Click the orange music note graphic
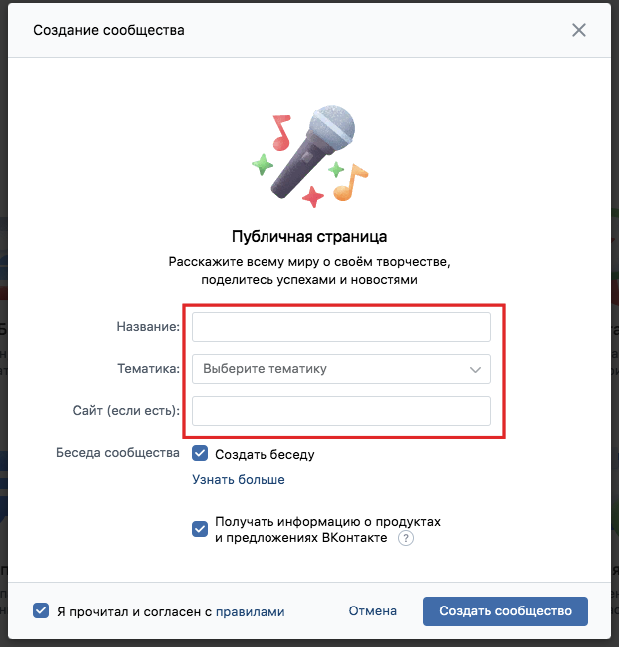 coord(350,182)
